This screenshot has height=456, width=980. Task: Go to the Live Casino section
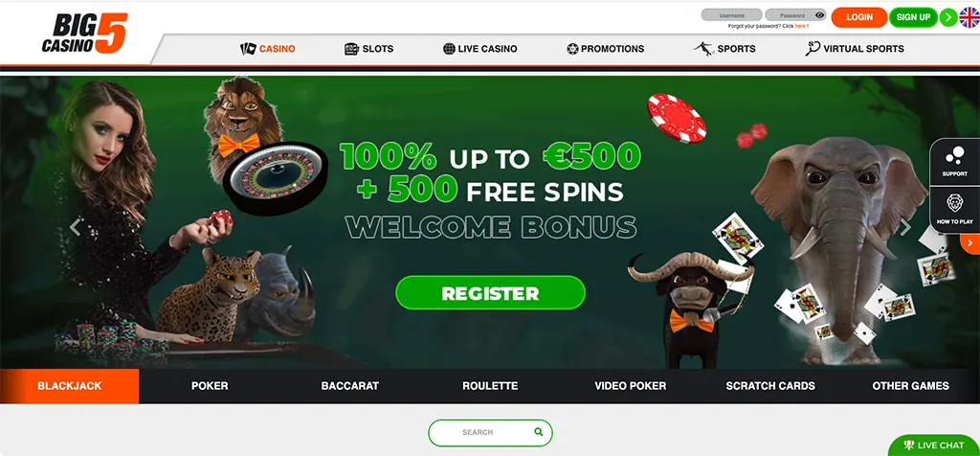click(480, 49)
